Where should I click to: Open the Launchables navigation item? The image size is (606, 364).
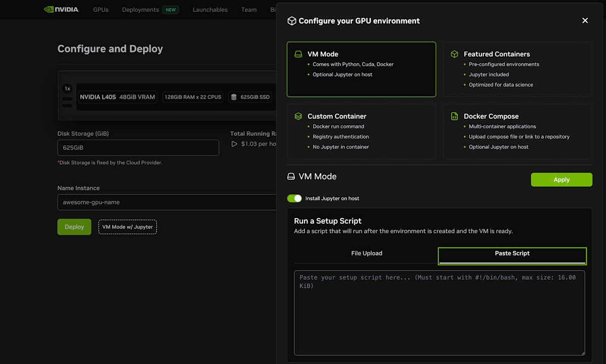210,10
